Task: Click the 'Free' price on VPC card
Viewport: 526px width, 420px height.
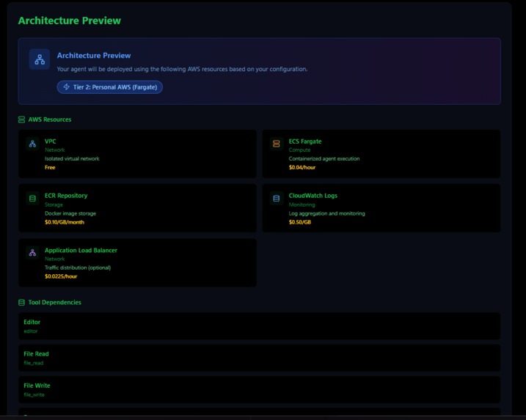Action: [50, 167]
